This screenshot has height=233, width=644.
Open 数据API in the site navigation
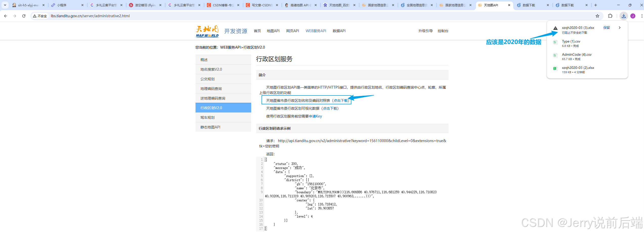[339, 31]
